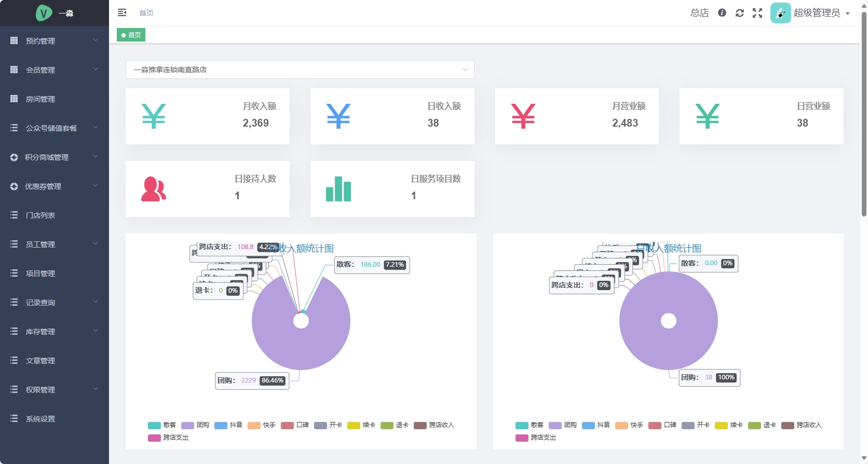The height and width of the screenshot is (464, 868).
Task: Click the red yen icon for 月营业额
Action: tap(523, 116)
